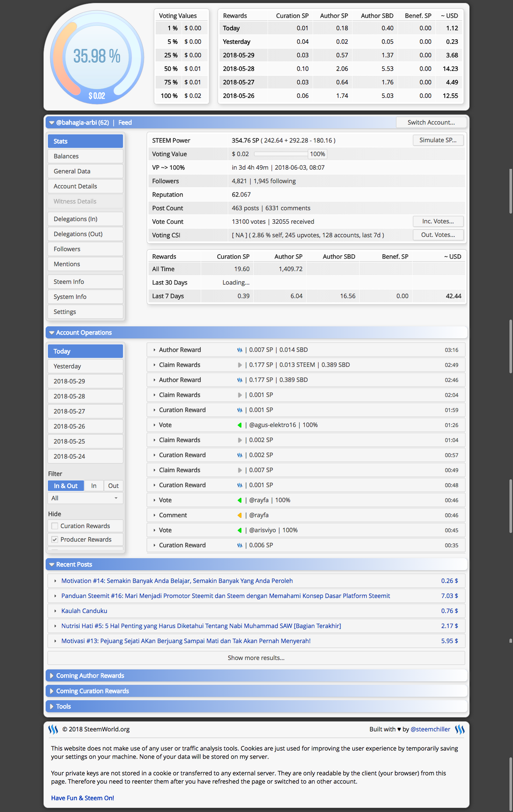
Task: Click the Steem icon in the 02:46 Author Reward row
Action: coord(240,380)
